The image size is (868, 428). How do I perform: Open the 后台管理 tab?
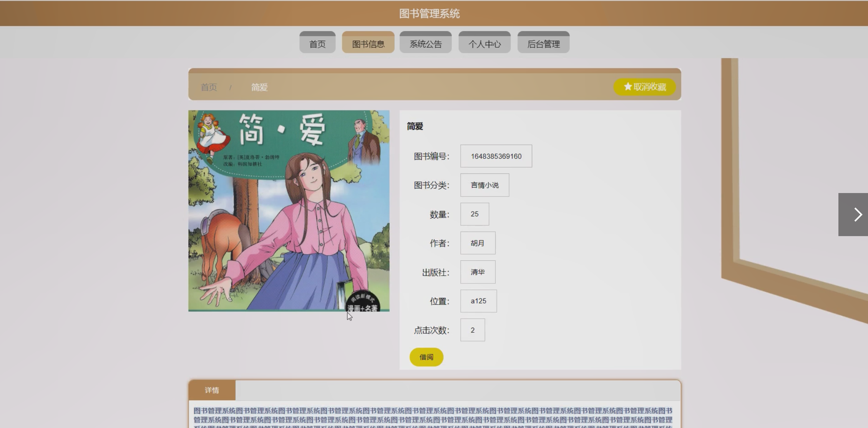pos(543,42)
